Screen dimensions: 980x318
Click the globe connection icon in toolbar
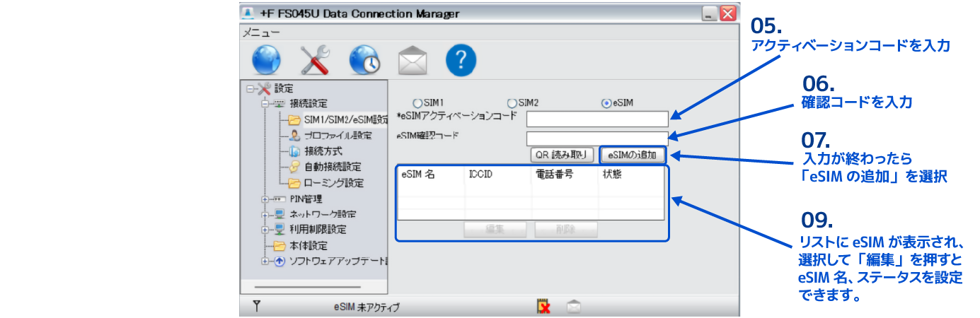(265, 61)
